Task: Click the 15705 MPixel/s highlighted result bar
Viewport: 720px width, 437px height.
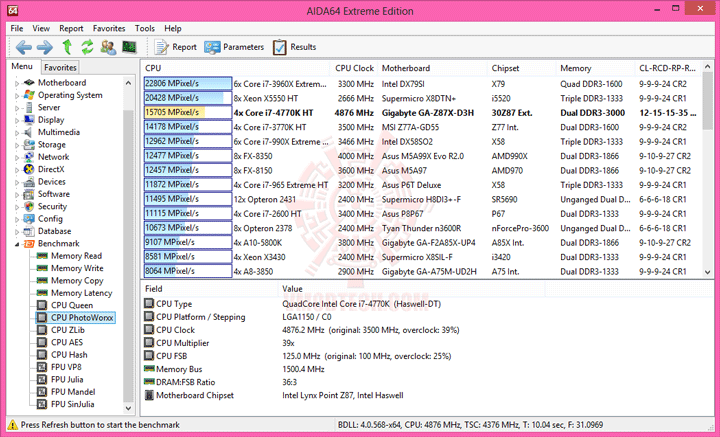Action: click(x=188, y=112)
